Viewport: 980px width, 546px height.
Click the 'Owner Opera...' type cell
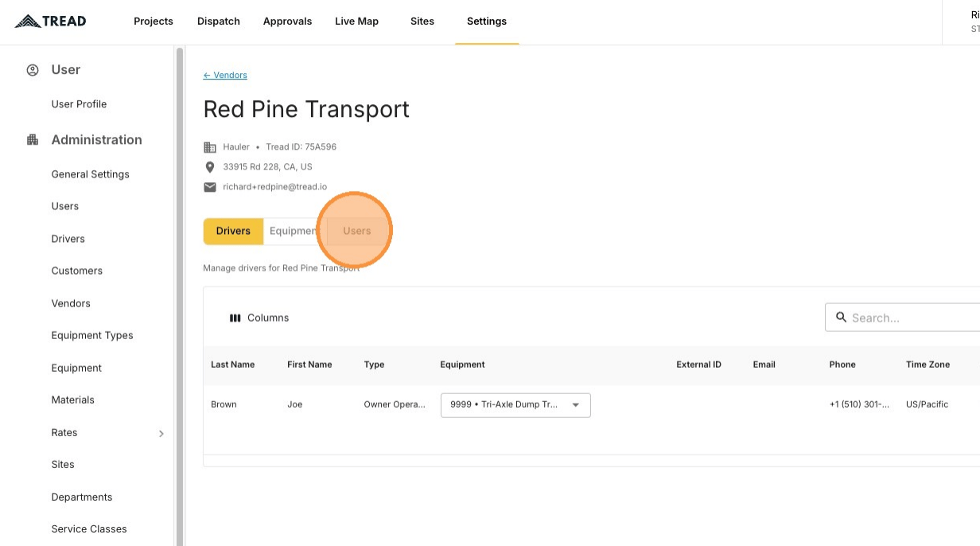pyautogui.click(x=395, y=404)
